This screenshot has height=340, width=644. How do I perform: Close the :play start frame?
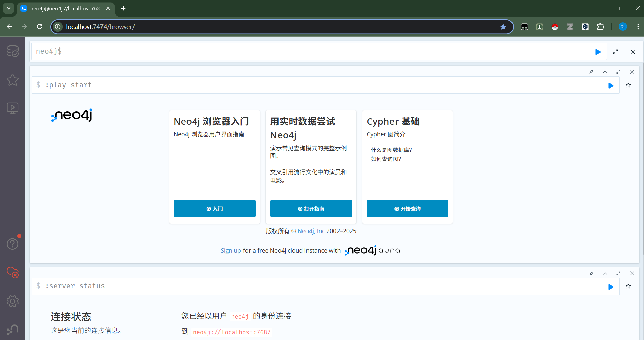pyautogui.click(x=632, y=72)
